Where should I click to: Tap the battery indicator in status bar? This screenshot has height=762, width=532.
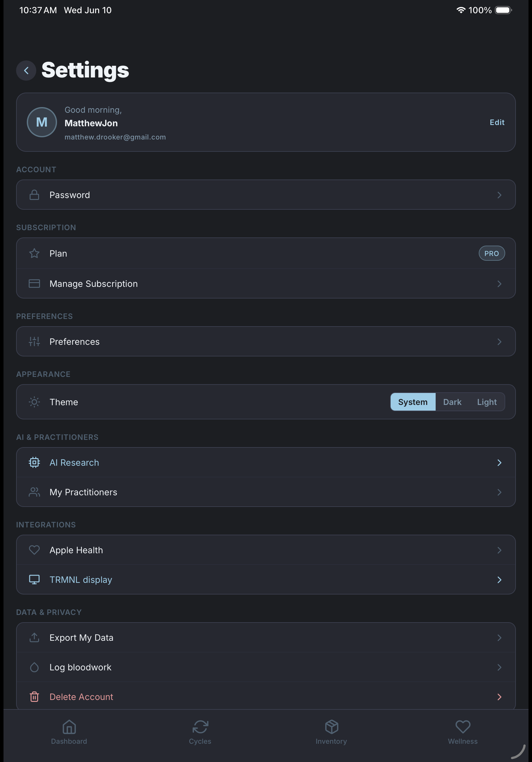pos(503,10)
